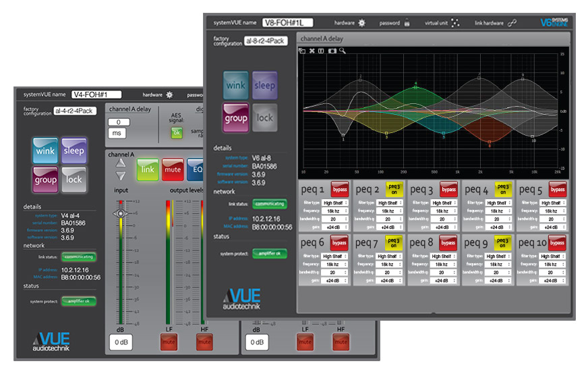Open peq 1 filter type dropdown
The width and height of the screenshot is (588, 374).
(x=335, y=203)
